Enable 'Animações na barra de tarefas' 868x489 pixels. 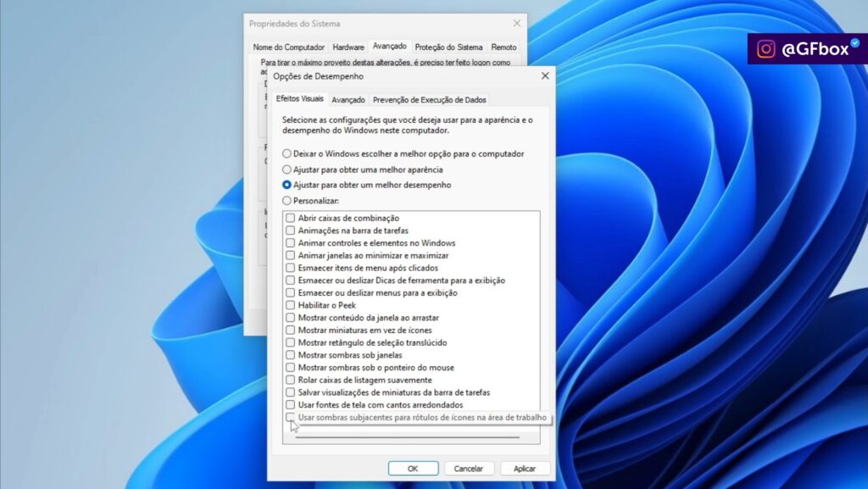[x=290, y=231]
